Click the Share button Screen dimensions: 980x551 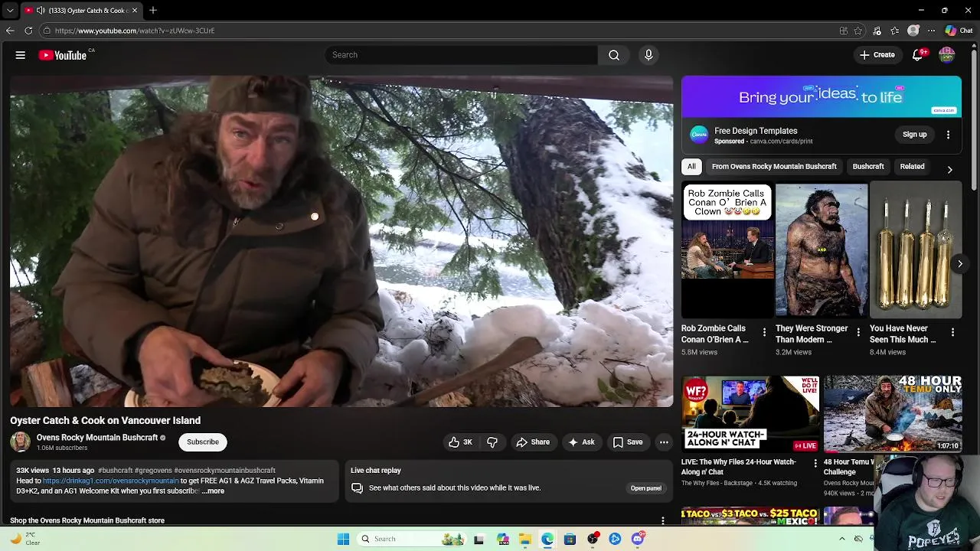[533, 442]
